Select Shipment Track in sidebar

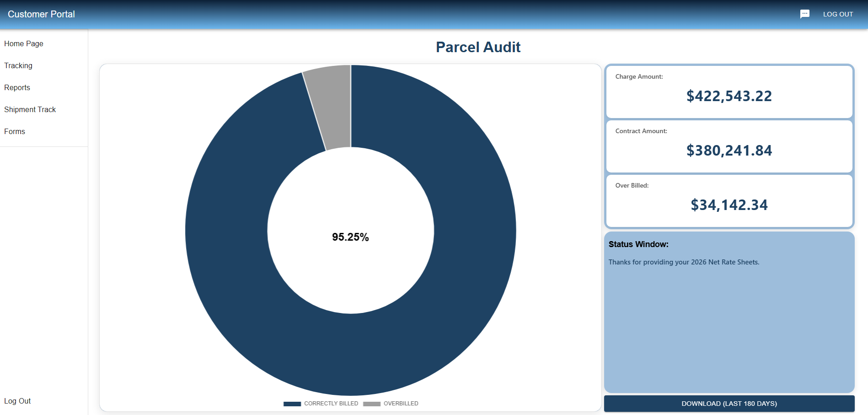click(30, 109)
